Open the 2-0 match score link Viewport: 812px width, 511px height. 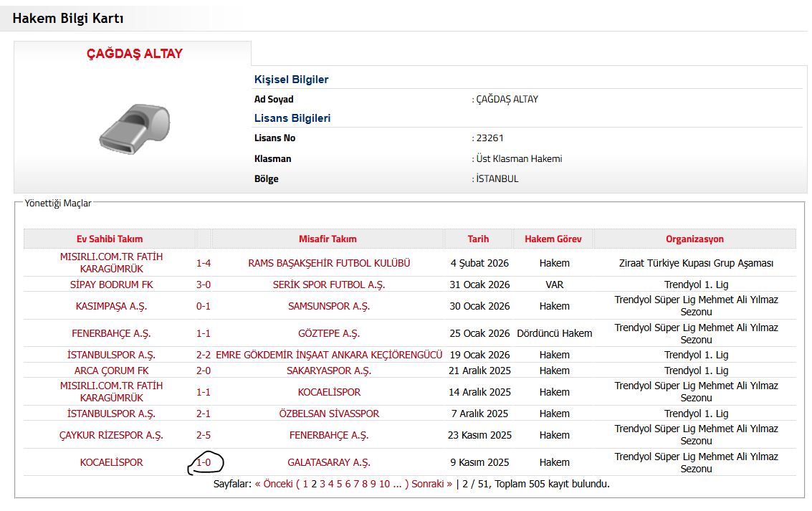tap(204, 371)
